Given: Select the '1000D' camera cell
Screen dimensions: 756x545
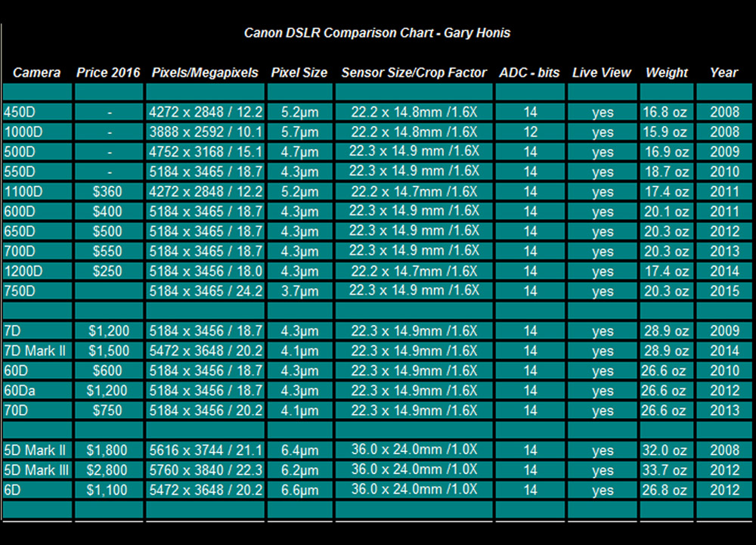Looking at the screenshot, I should (37, 132).
